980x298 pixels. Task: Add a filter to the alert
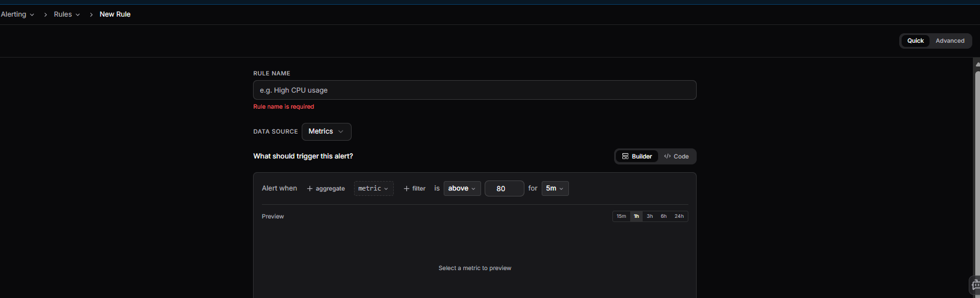pos(415,189)
